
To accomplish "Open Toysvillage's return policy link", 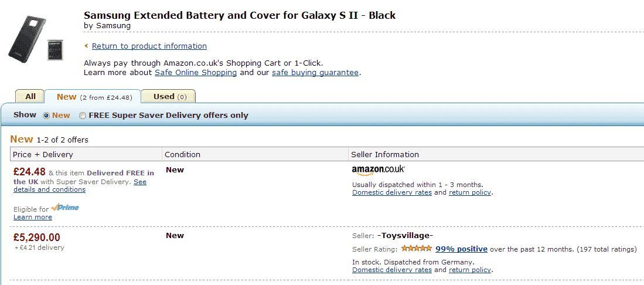I will [470, 270].
